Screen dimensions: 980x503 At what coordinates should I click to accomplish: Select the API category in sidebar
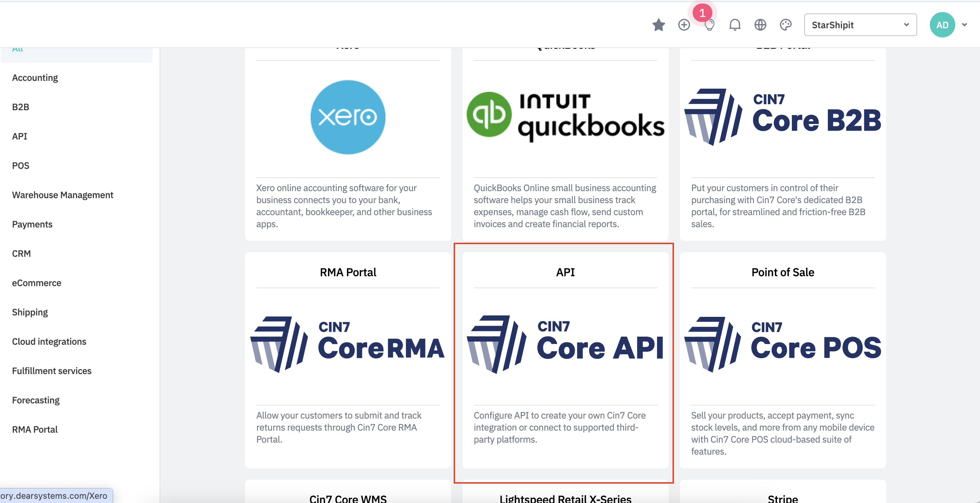click(x=19, y=136)
